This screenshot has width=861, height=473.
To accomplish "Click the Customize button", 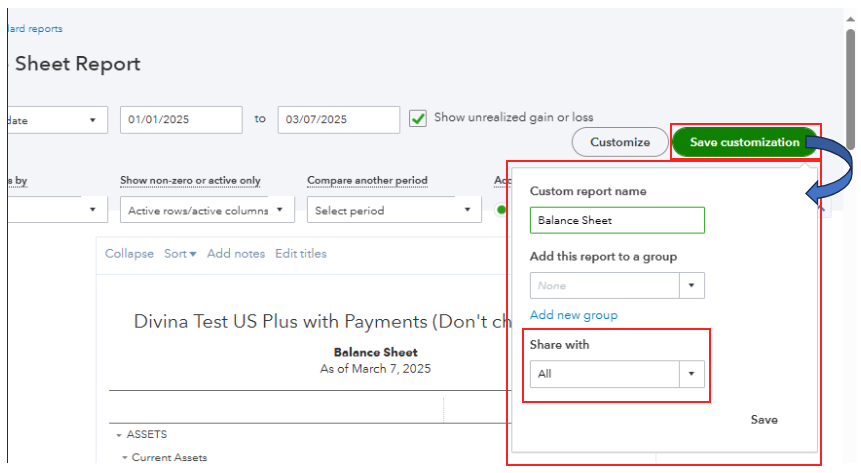I will coord(620,142).
